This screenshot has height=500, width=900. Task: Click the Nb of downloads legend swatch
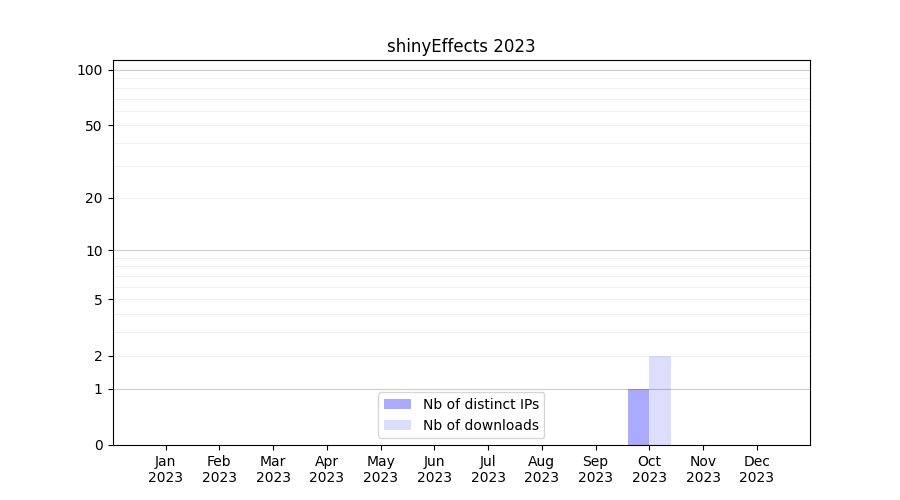pos(397,425)
